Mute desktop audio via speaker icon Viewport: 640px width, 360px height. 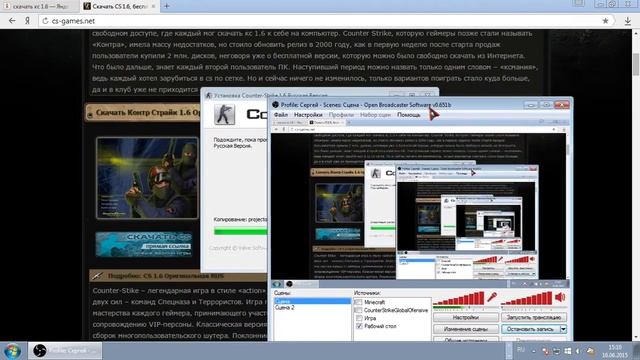[560, 297]
